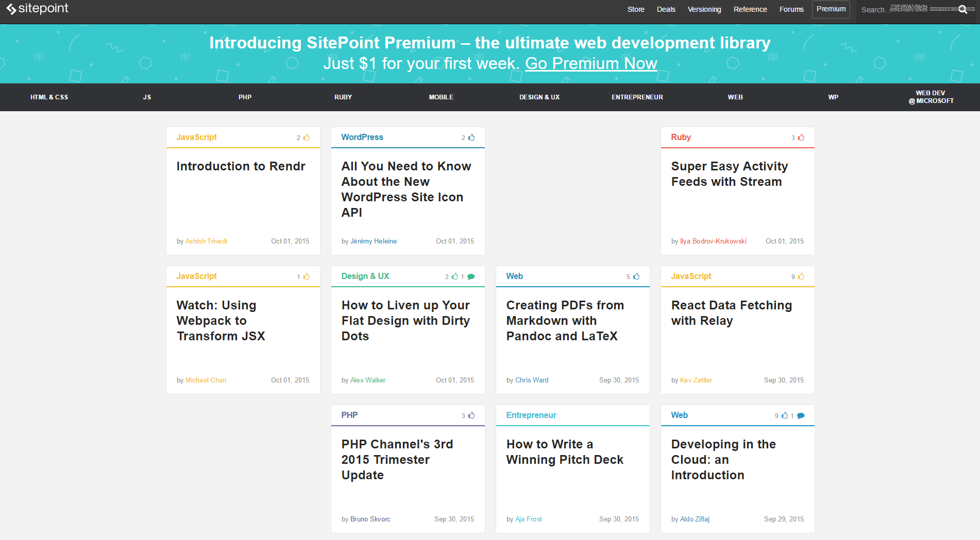Like the Super Easy Activity Feeds article
980x540 pixels.
(x=801, y=137)
